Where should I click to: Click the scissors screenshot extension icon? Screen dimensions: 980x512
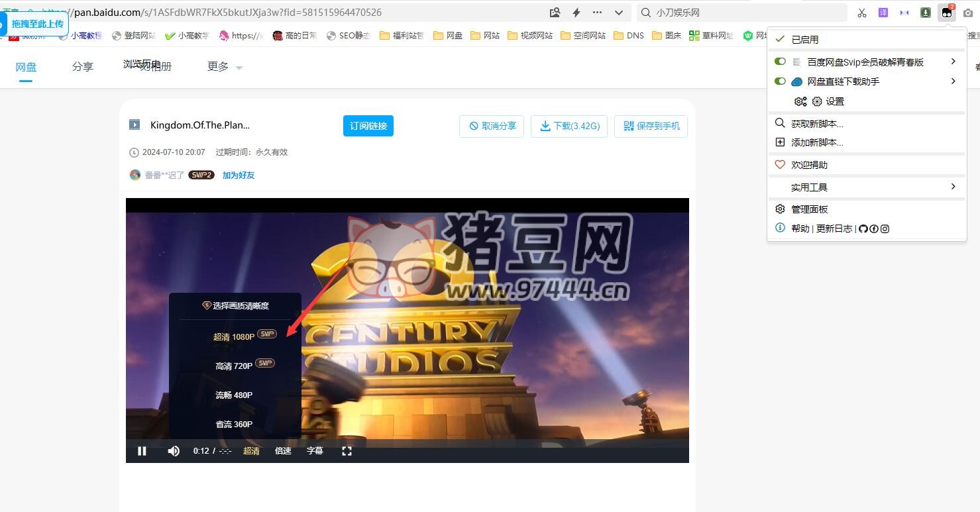[862, 13]
